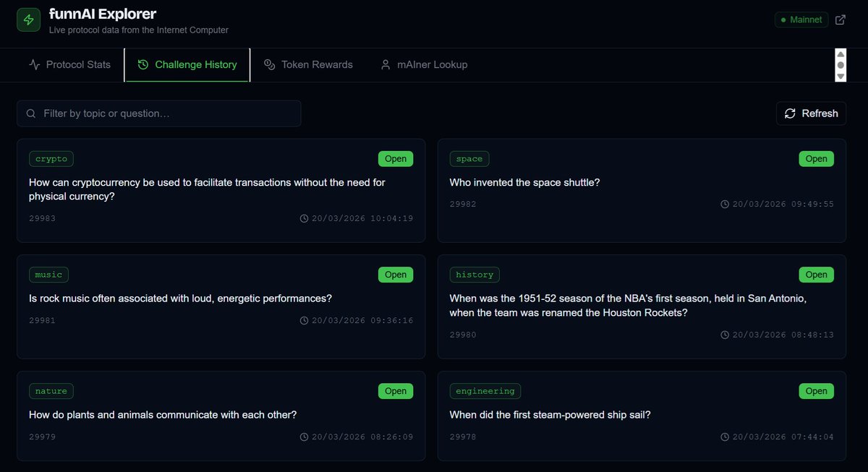Click the scroll up arrow in the tab bar scroller
The height and width of the screenshot is (472, 868).
[x=841, y=54]
